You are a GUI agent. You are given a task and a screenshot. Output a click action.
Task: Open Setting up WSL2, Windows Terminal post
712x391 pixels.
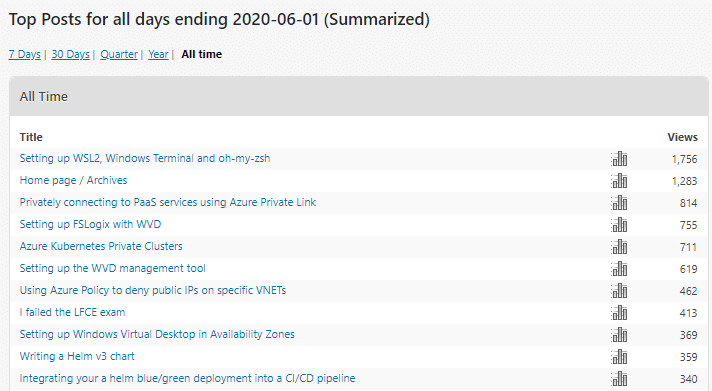(145, 158)
